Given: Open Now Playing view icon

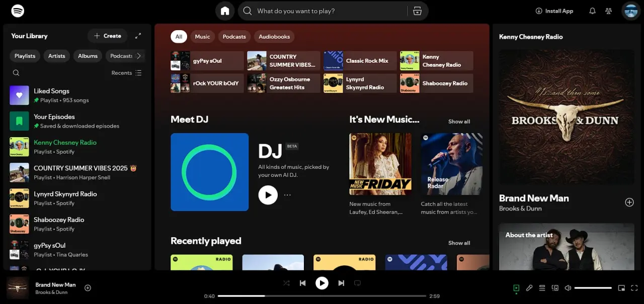Looking at the screenshot, I should [x=516, y=288].
